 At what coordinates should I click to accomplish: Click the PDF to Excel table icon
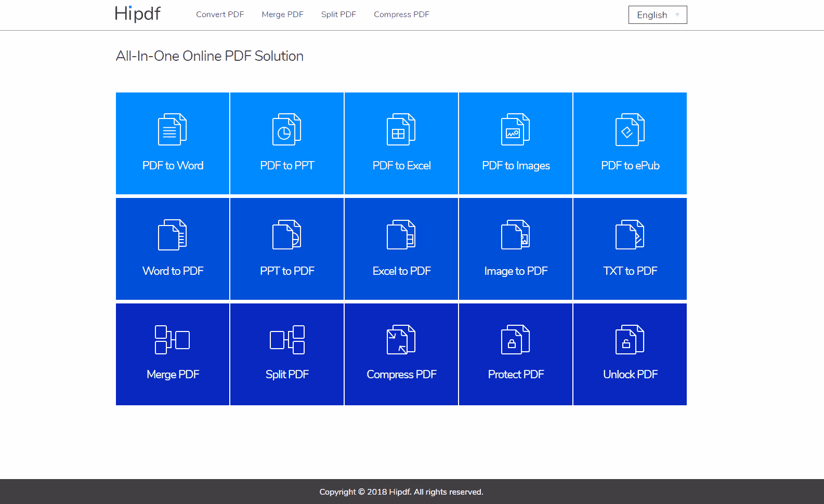(401, 129)
